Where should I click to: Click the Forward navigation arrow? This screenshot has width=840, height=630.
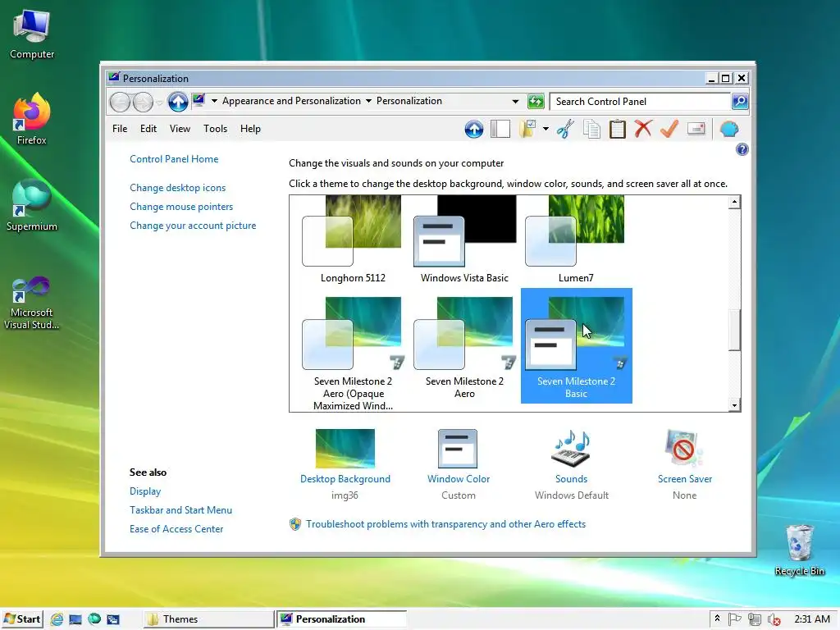pyautogui.click(x=143, y=102)
